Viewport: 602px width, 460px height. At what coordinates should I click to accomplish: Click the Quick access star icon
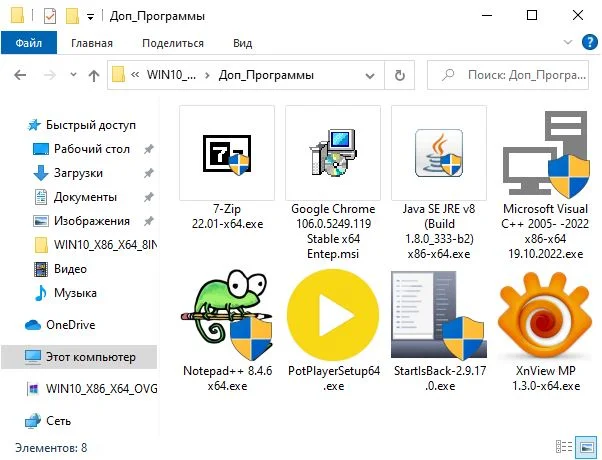coord(34,125)
